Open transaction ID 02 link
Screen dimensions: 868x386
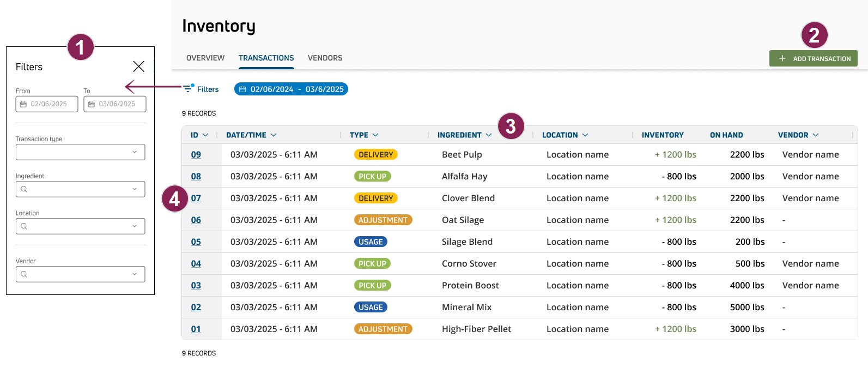196,307
